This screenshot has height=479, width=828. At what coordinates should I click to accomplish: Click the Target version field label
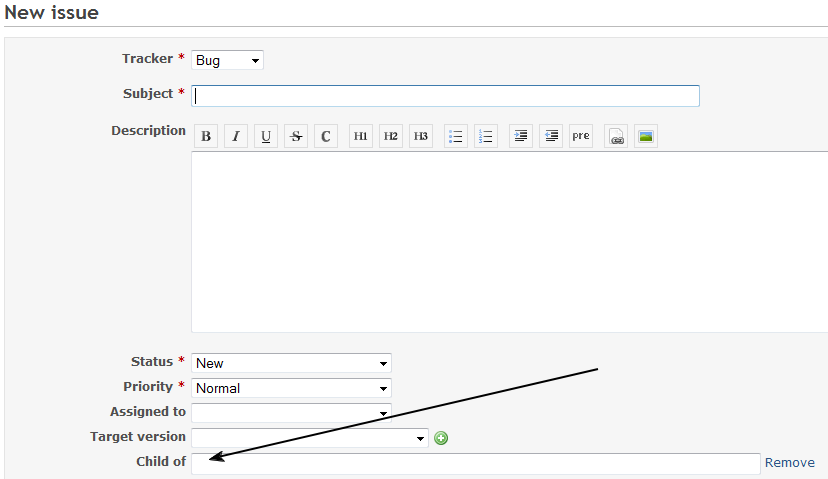[138, 437]
